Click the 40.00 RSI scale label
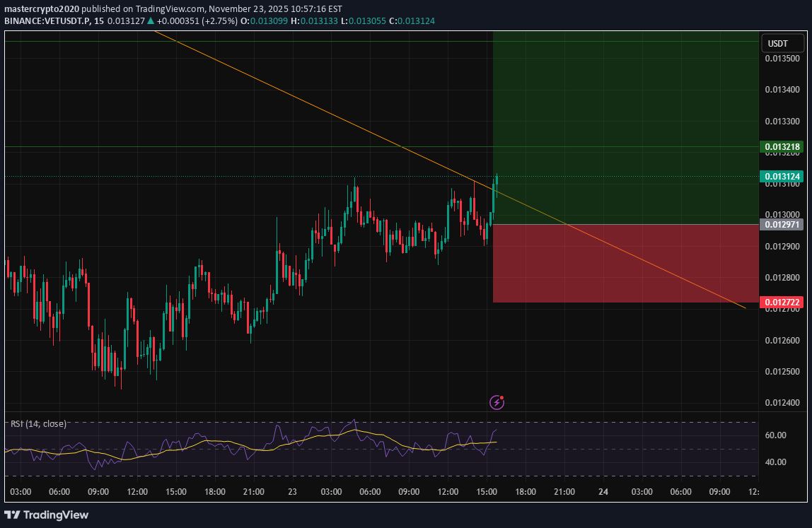Viewport: 812px width, 528px height. coord(775,462)
